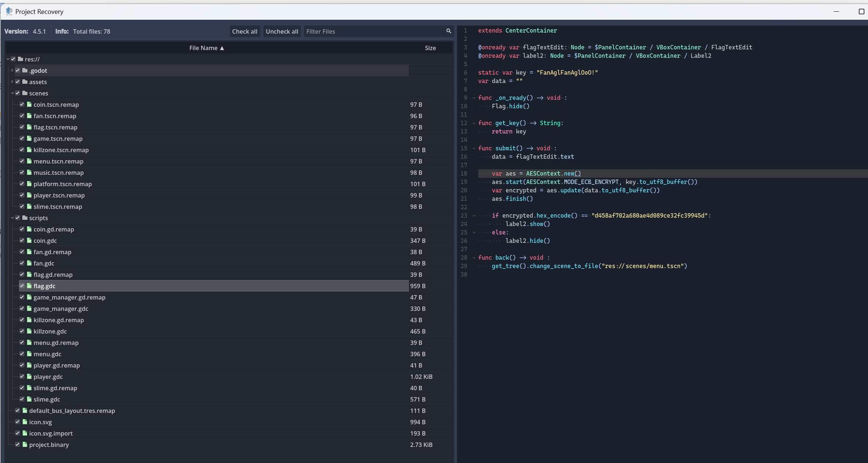Fold the back function at line 28
The height and width of the screenshot is (463, 868).
[474, 258]
